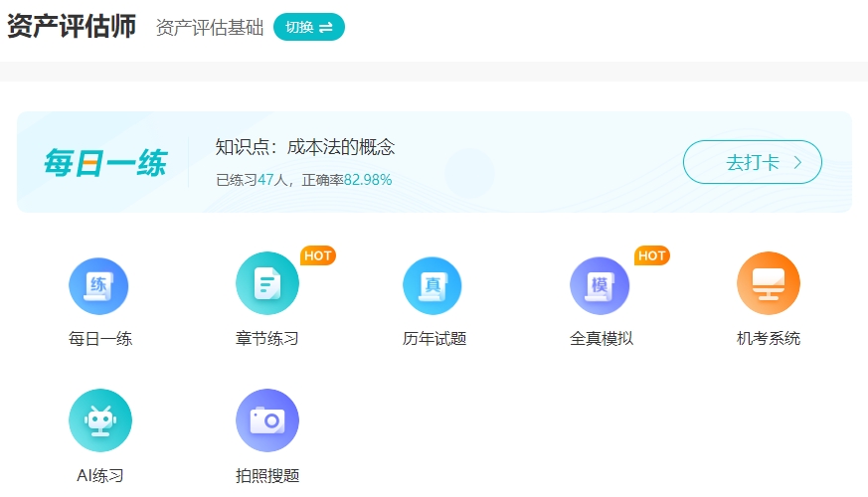Screen dimensions: 868x497
Task: Open the 历年试题 past exams icon
Action: [434, 285]
